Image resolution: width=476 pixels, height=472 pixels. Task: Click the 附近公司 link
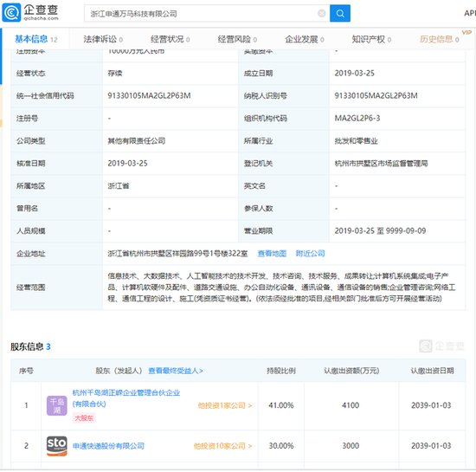(310, 254)
